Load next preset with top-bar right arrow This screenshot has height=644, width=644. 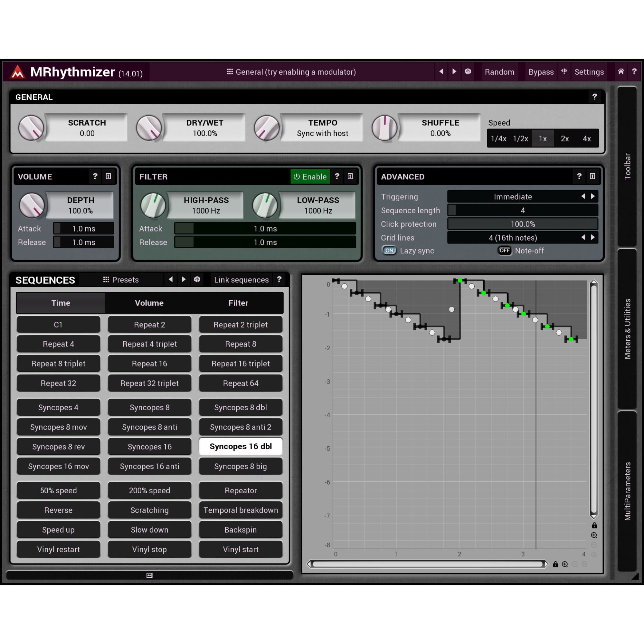pyautogui.click(x=454, y=71)
